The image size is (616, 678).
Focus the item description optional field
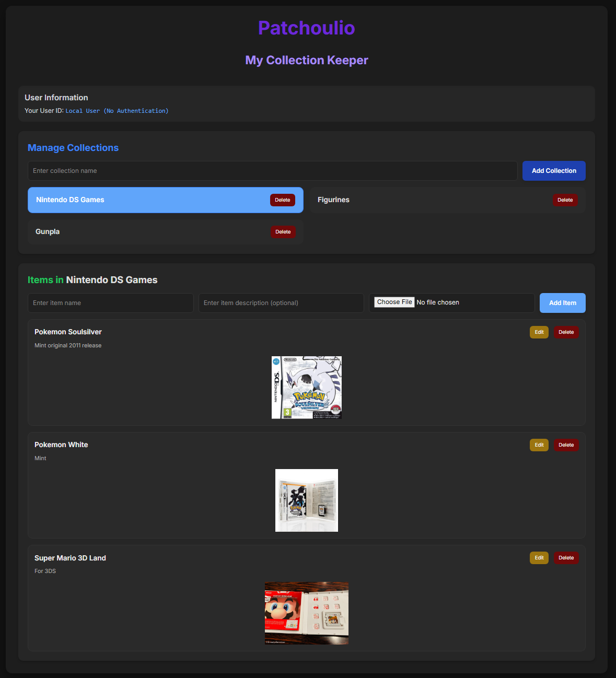click(x=281, y=303)
